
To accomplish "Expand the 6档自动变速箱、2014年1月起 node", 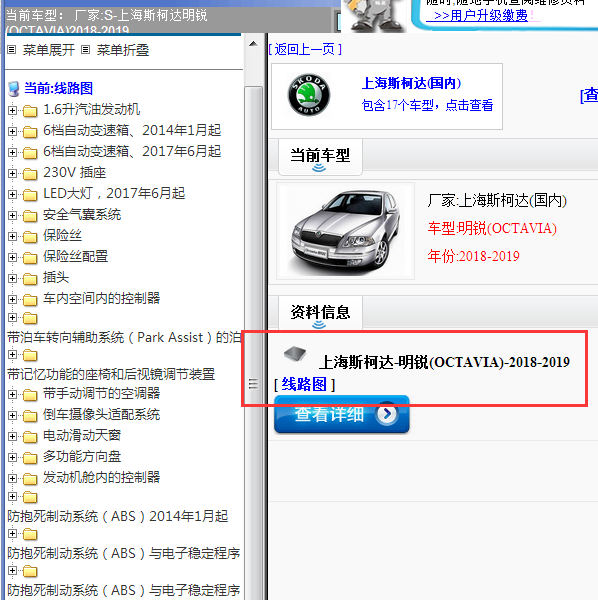I will (x=12, y=132).
